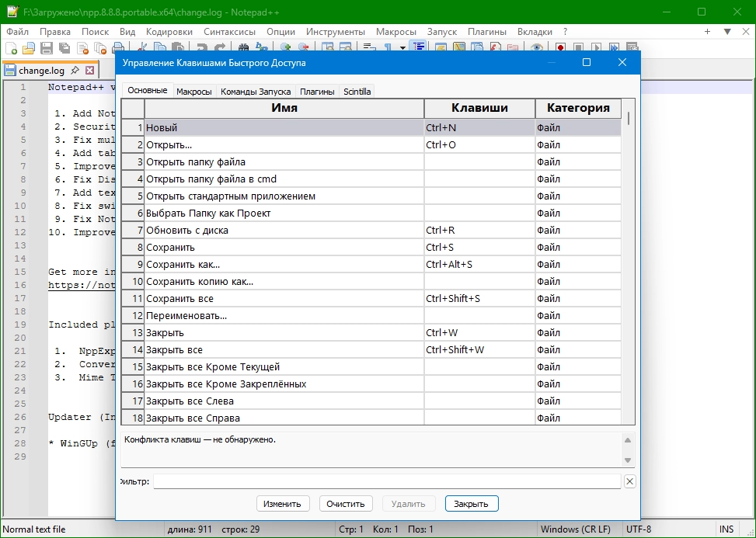Click the Категория column header
The image size is (756, 538).
click(578, 108)
